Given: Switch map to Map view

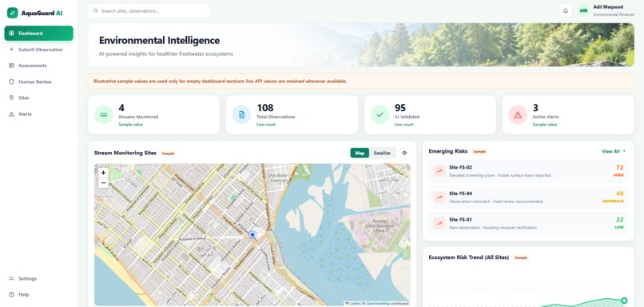Looking at the screenshot, I should [360, 153].
